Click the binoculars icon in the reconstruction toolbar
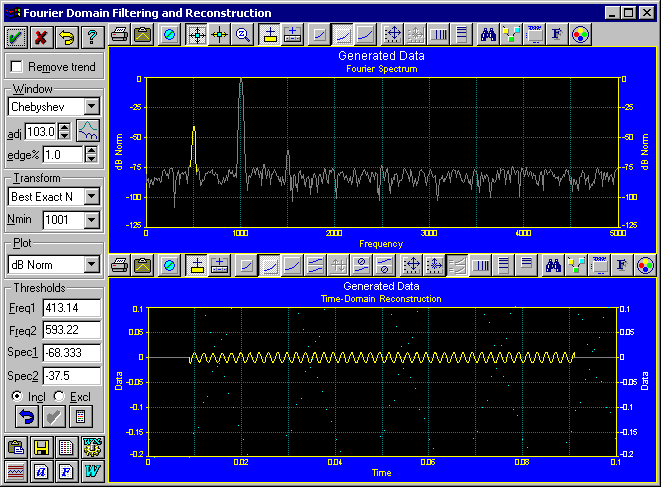The width and height of the screenshot is (661, 487). point(553,266)
